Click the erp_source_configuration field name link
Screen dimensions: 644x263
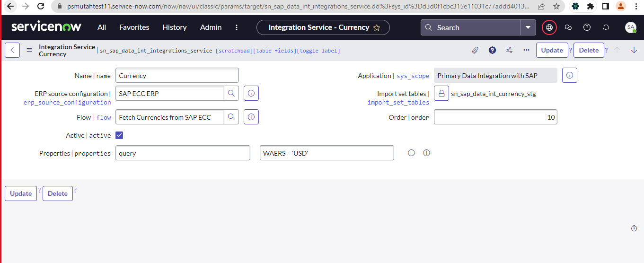[x=67, y=103]
